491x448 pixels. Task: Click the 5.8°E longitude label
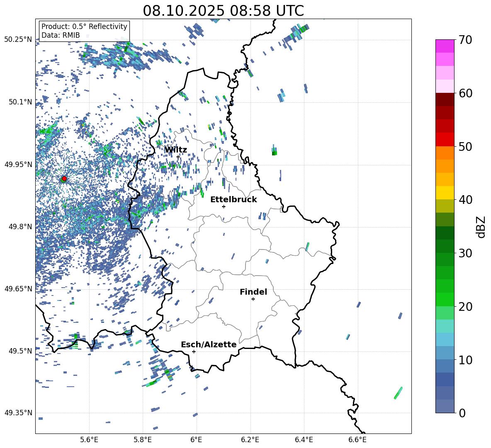(x=143, y=440)
